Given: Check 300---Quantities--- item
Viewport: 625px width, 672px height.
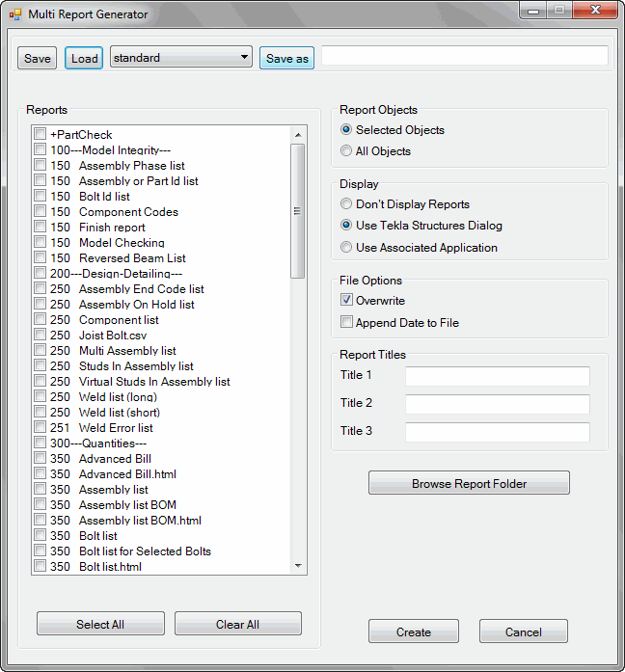Looking at the screenshot, I should [40, 443].
